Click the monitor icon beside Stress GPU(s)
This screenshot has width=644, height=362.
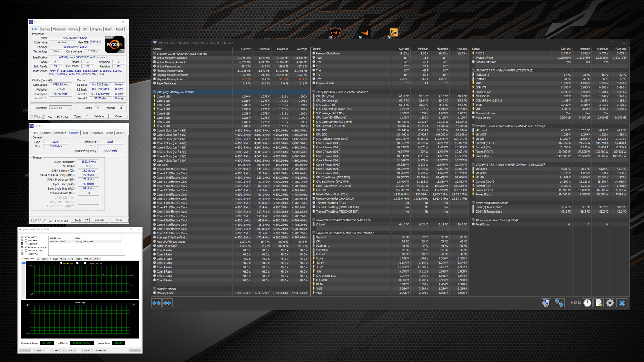pos(22,254)
